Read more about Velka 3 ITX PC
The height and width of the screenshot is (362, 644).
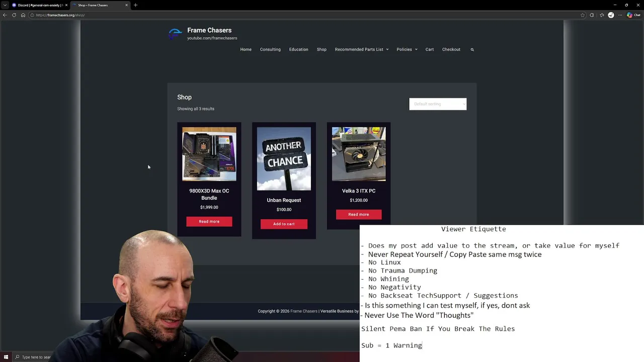359,215
